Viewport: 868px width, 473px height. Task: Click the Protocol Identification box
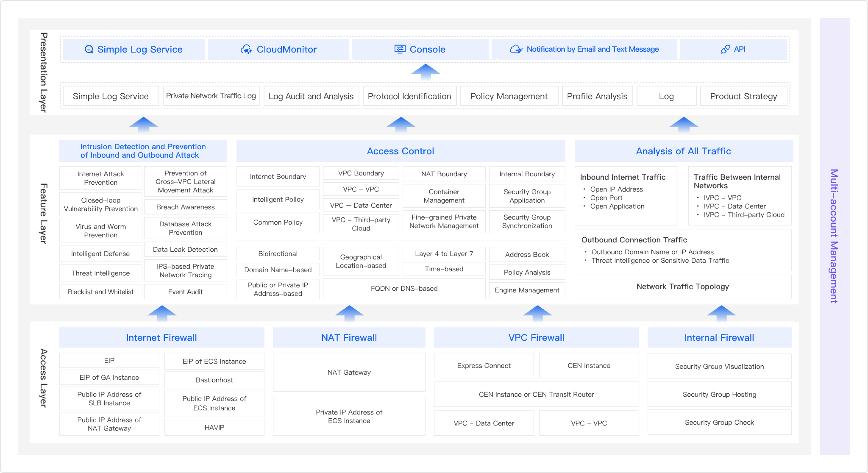pos(409,96)
